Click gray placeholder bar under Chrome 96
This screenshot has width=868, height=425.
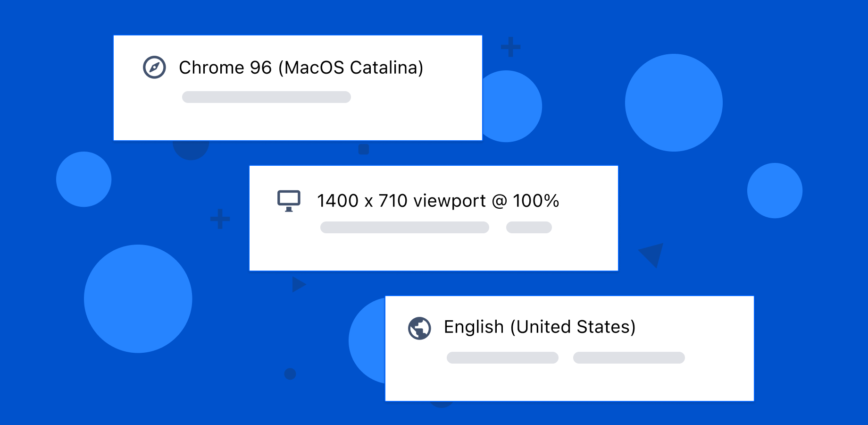point(267,97)
